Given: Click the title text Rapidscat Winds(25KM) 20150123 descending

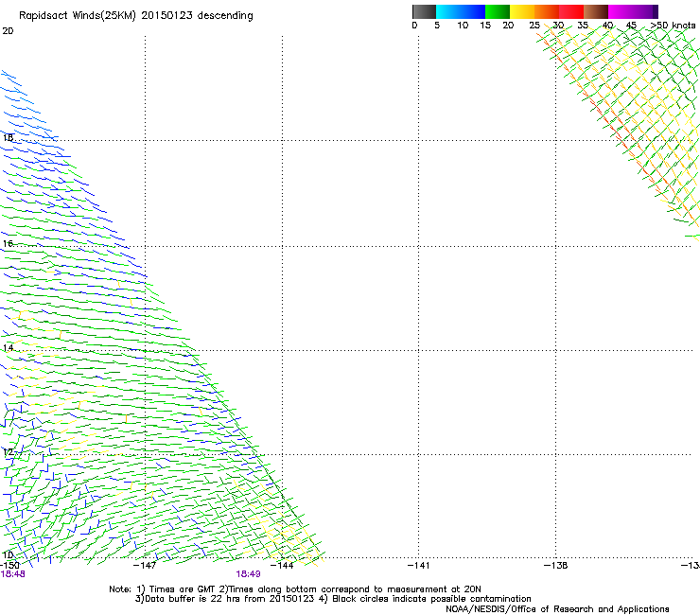Looking at the screenshot, I should (x=136, y=16).
